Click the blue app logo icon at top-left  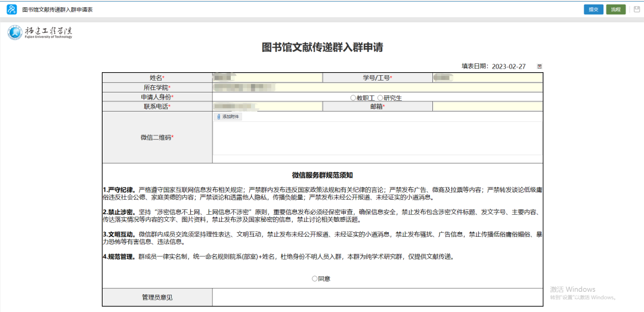coord(12,9)
